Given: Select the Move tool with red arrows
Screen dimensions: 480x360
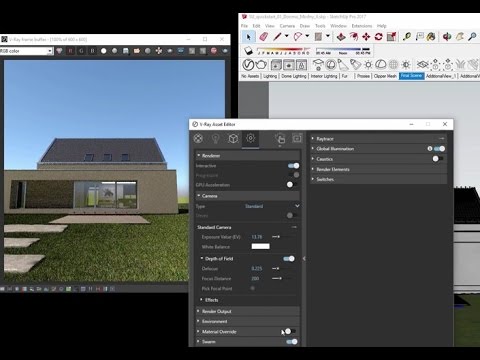Looking at the screenshot, I should 366,36.
